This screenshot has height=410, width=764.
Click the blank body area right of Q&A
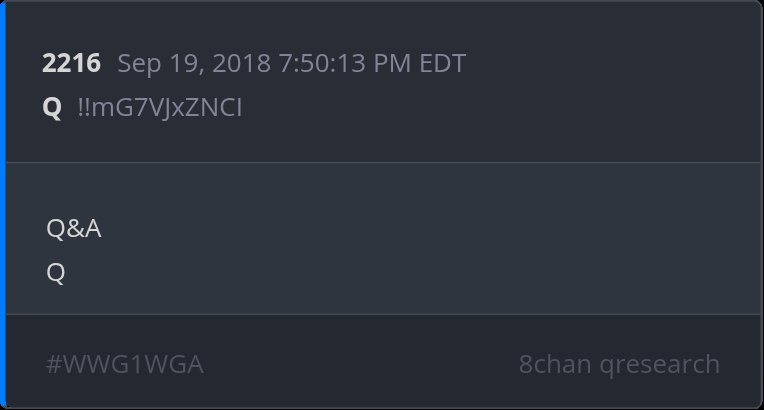click(x=400, y=229)
